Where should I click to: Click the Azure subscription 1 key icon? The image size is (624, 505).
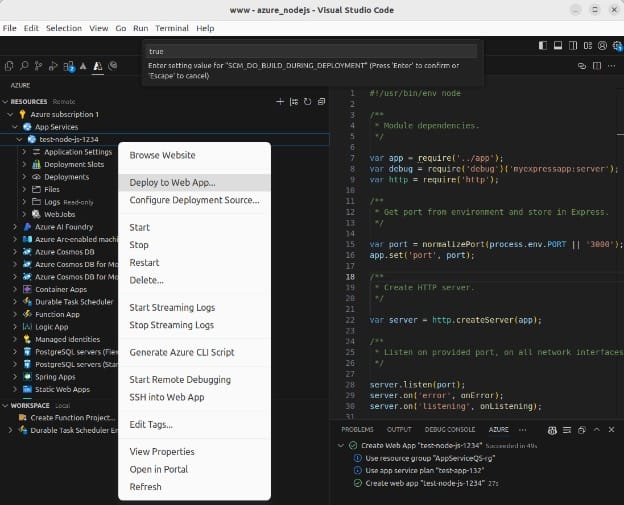pos(23,115)
